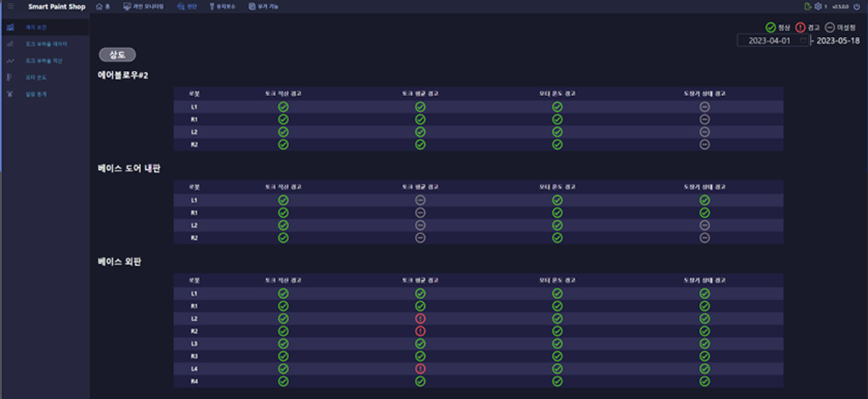Click the 베이스 도어 내판 section heading
The image size is (868, 399).
[129, 168]
